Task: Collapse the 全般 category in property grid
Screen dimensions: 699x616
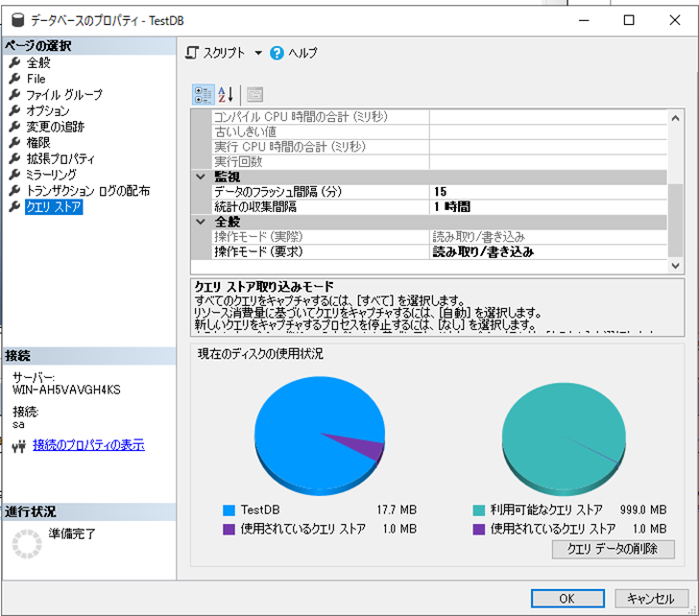Action: (201, 222)
